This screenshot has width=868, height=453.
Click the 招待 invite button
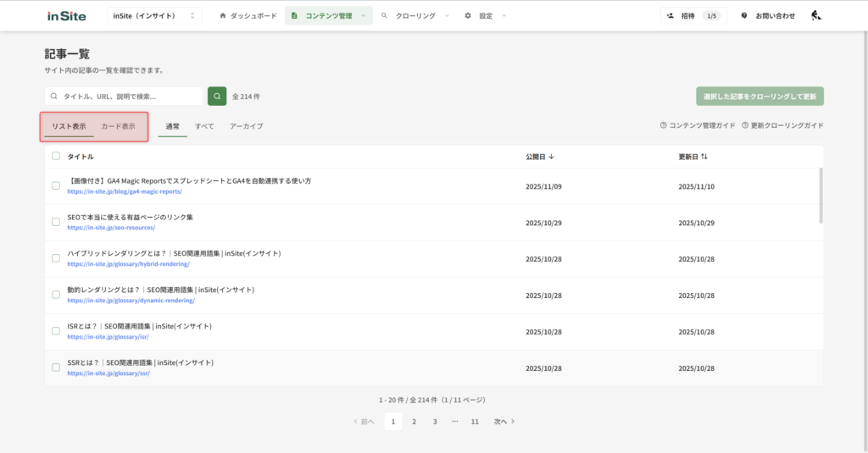pos(693,15)
